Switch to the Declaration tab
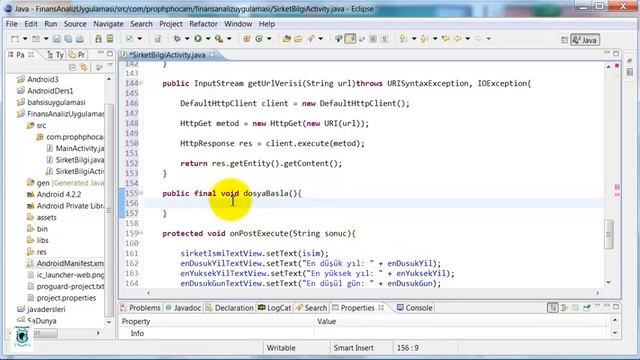Viewport: 640px width, 360px height. click(x=230, y=308)
